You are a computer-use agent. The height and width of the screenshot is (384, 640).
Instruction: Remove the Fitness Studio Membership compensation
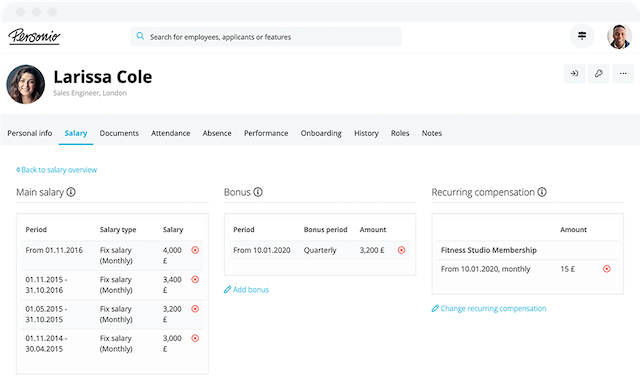(x=607, y=269)
